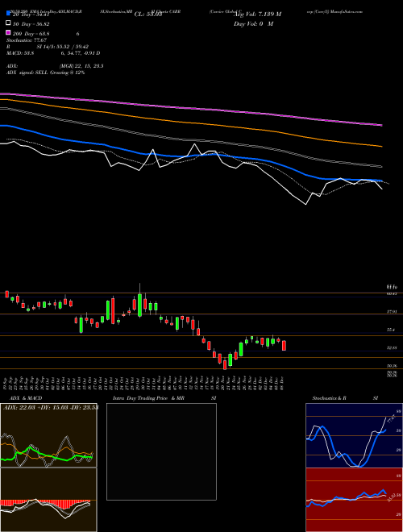403x532 pixels.
Task: Click the 'Avg Vol: 7.139 M' readout
Action: point(257,15)
